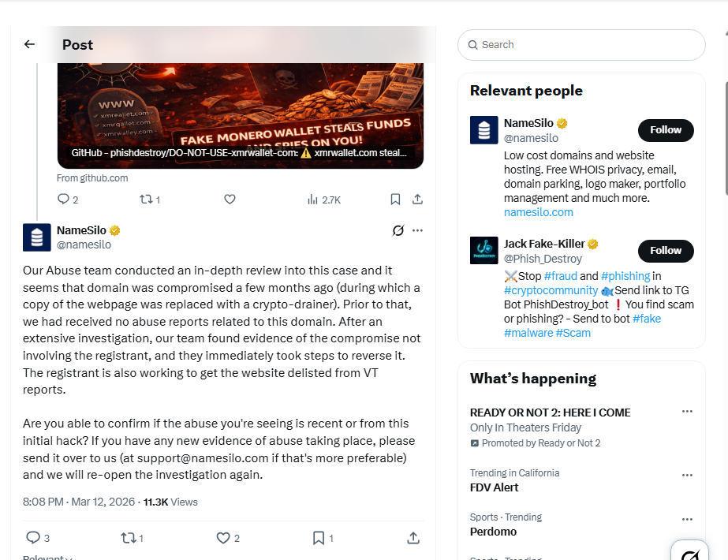The image size is (728, 560).
Task: Share the NameSilo post via the upload icon
Action: pos(413,538)
